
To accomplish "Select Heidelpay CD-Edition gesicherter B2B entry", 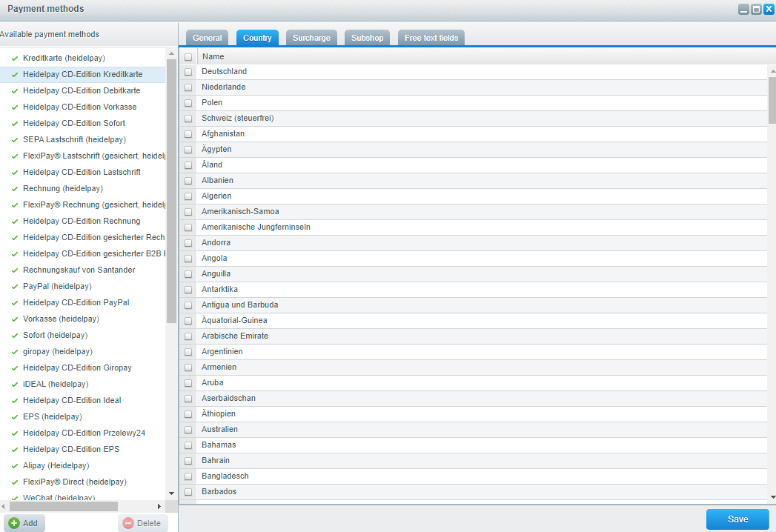I will pos(83,254).
